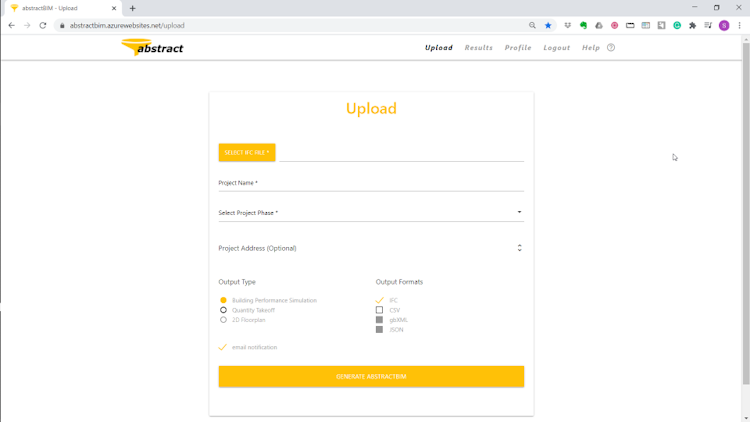
Task: Expand the Project Address optional section
Action: pos(371,248)
